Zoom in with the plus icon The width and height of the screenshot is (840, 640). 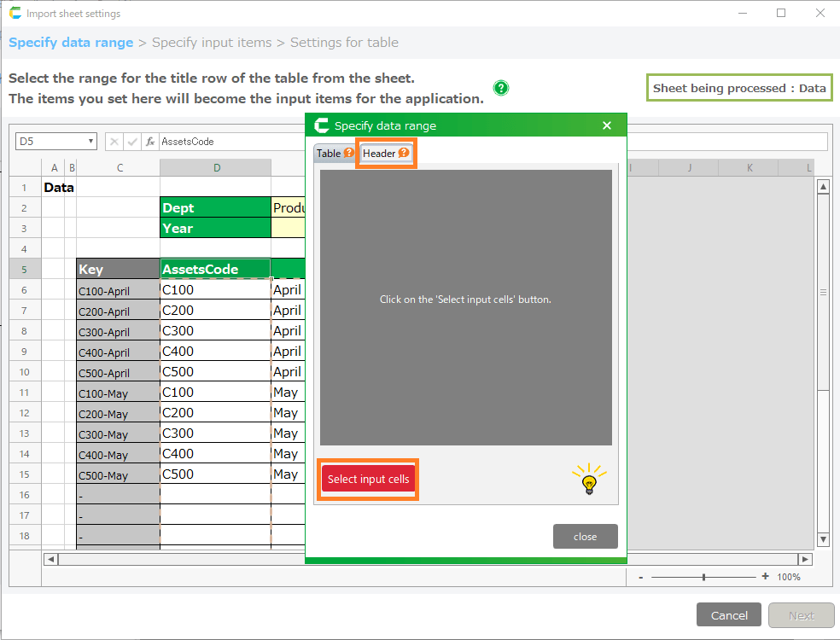(x=765, y=577)
